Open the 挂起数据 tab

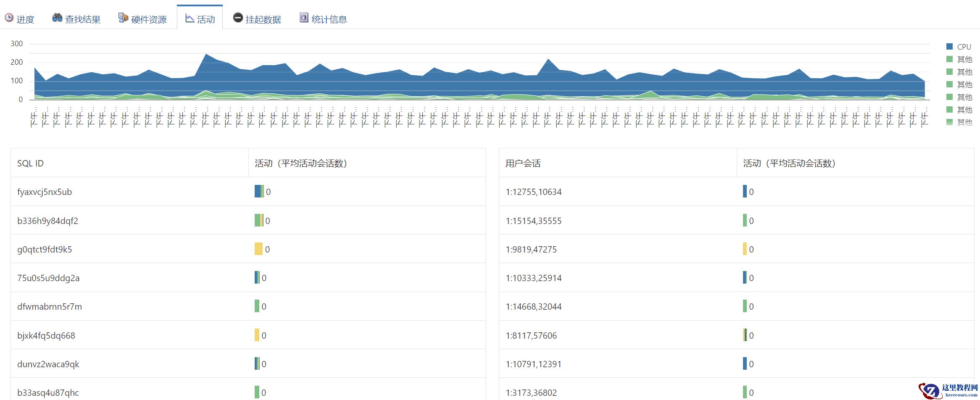click(x=257, y=19)
